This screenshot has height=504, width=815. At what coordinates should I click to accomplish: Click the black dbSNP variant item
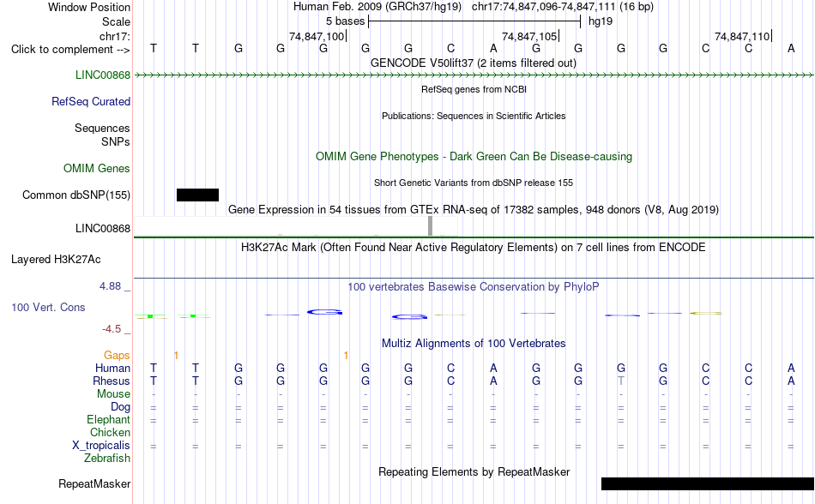[x=197, y=195]
